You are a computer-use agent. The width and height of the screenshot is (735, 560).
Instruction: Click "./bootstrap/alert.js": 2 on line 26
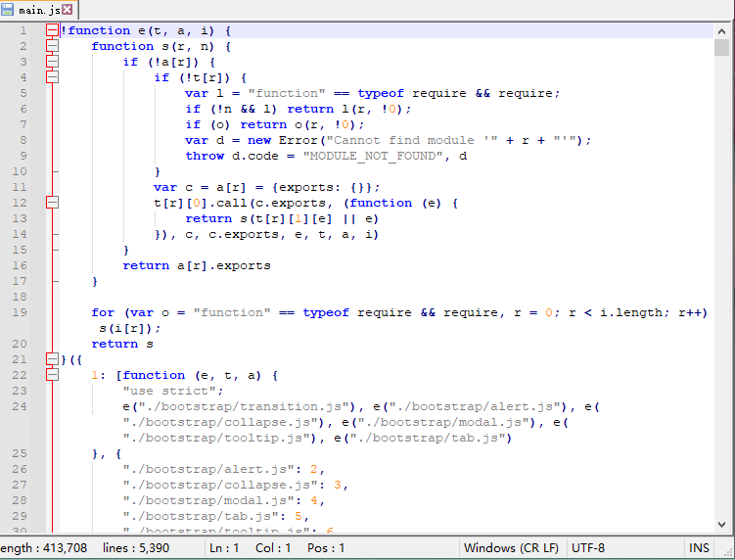[x=220, y=469]
